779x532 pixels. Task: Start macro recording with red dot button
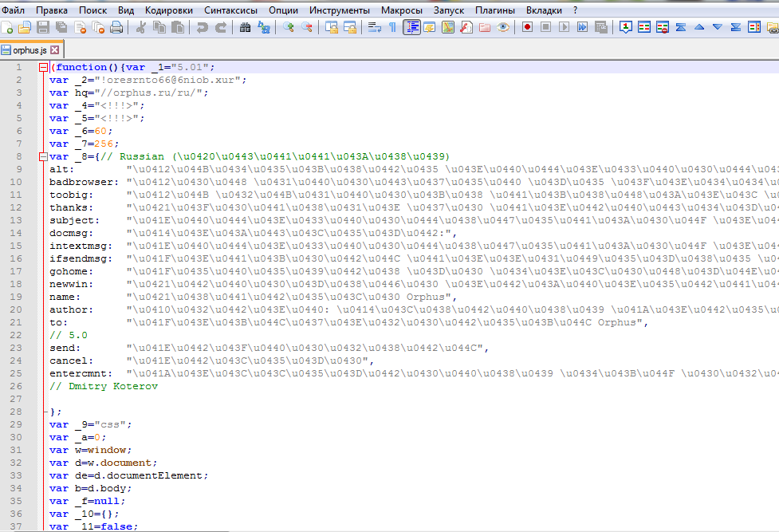[x=527, y=28]
